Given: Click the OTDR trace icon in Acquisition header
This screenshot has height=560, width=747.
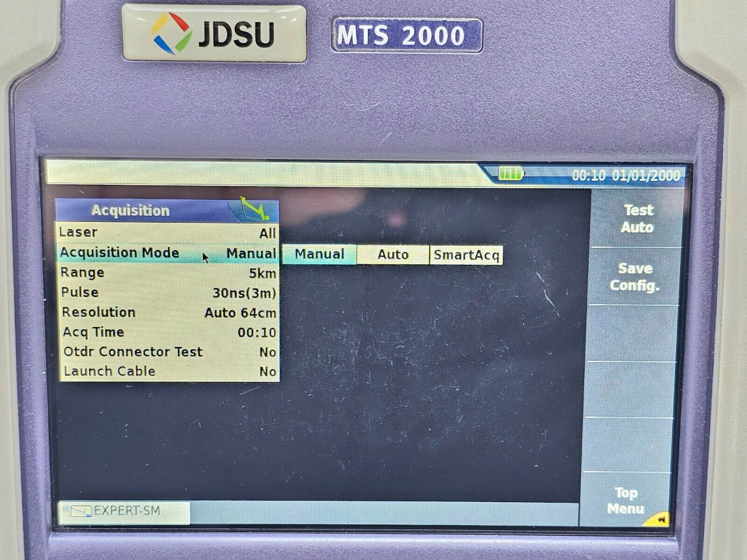Looking at the screenshot, I should (x=256, y=209).
